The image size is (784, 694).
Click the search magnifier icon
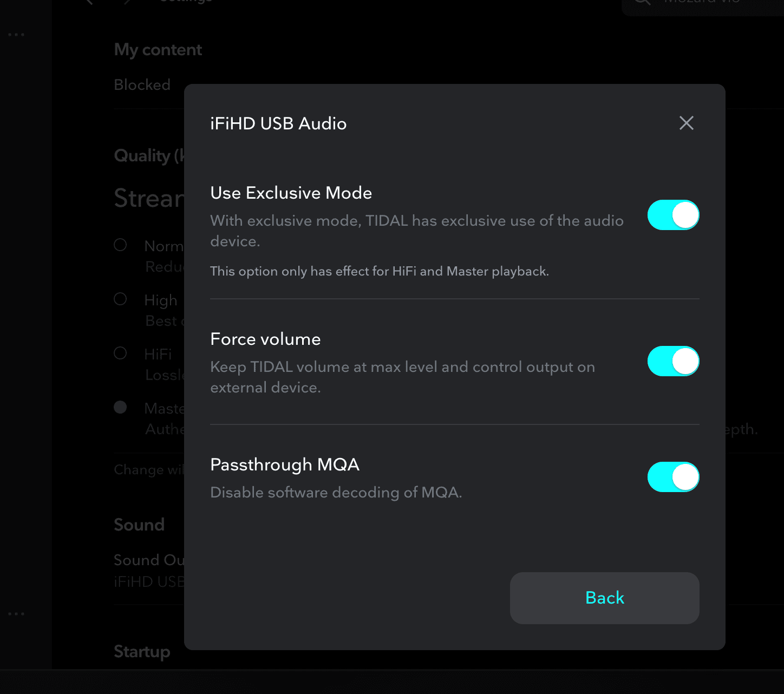coord(642,2)
